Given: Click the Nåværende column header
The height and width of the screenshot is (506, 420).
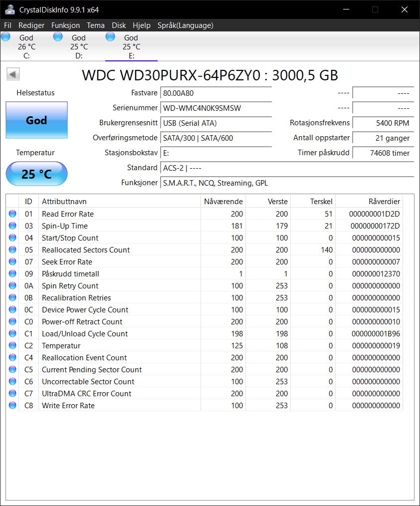Looking at the screenshot, I should click(223, 202).
